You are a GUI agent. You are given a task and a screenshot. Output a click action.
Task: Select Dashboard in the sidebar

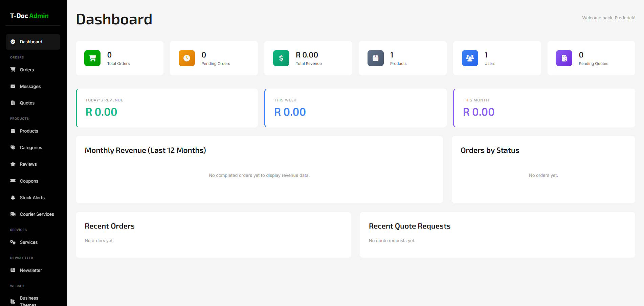pyautogui.click(x=31, y=42)
